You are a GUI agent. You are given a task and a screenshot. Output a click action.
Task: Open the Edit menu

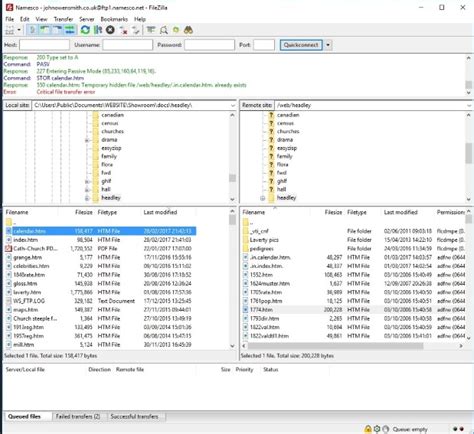tap(25, 19)
